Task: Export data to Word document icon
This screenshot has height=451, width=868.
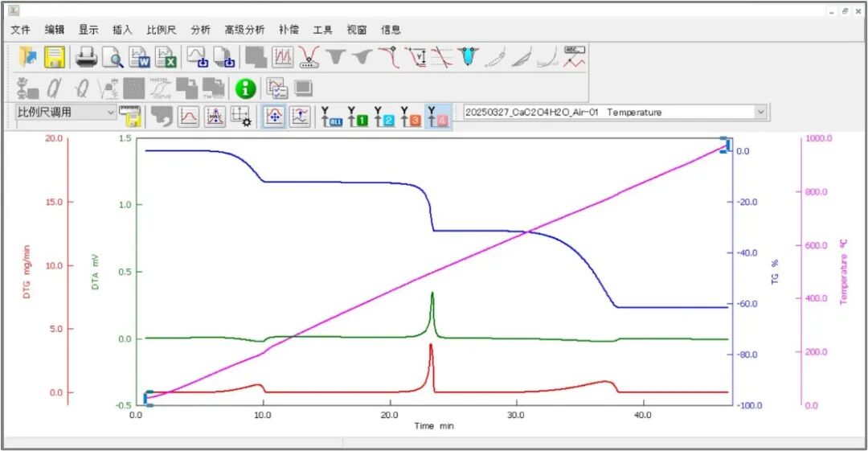Action: click(x=140, y=57)
